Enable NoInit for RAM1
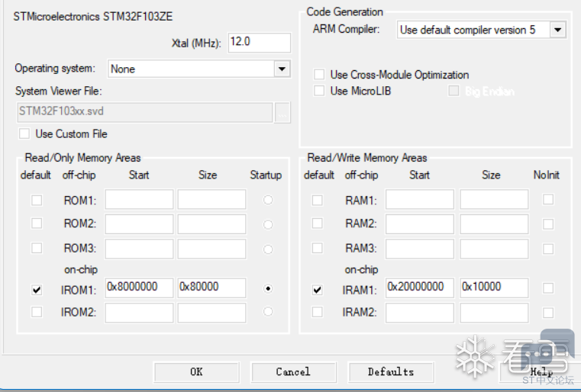 point(548,200)
